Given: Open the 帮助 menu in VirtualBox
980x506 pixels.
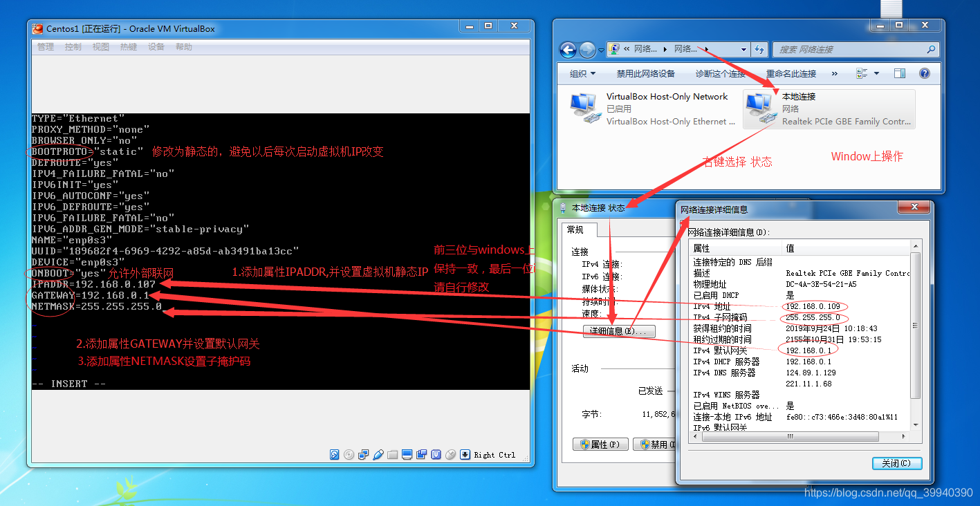Looking at the screenshot, I should coord(184,47).
